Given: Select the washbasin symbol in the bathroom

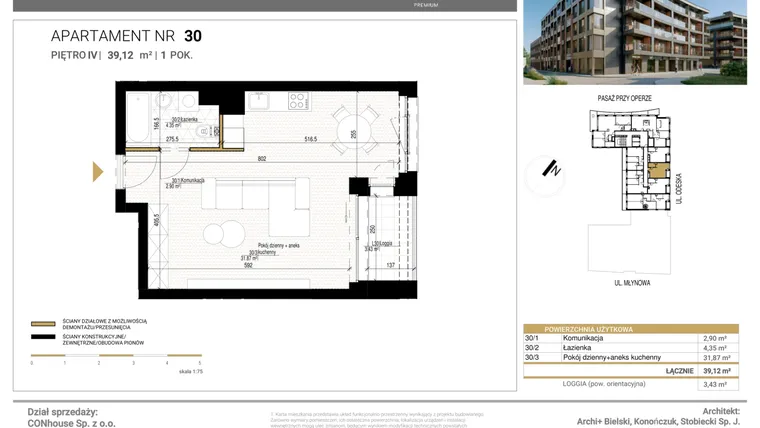Looking at the screenshot, I should pos(164,101).
